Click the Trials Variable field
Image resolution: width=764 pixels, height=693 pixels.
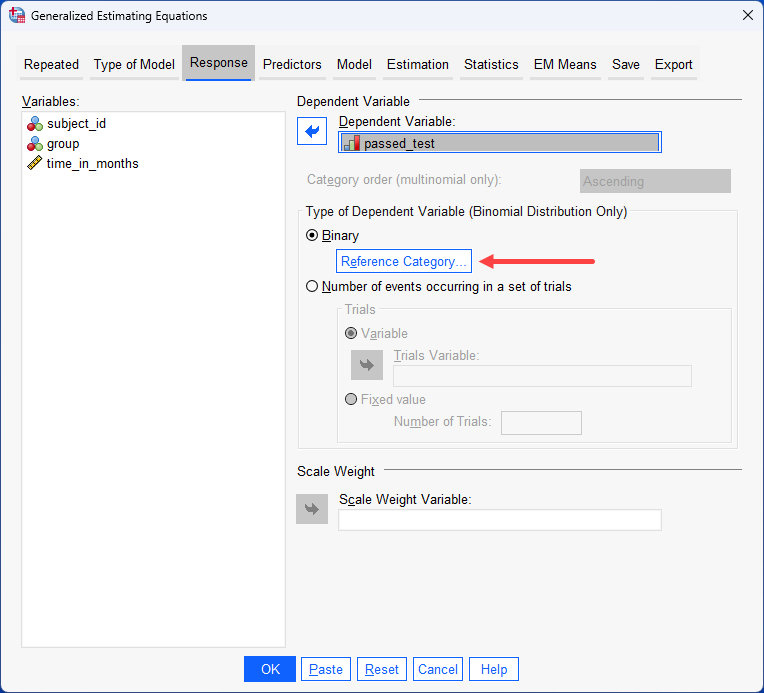(542, 376)
